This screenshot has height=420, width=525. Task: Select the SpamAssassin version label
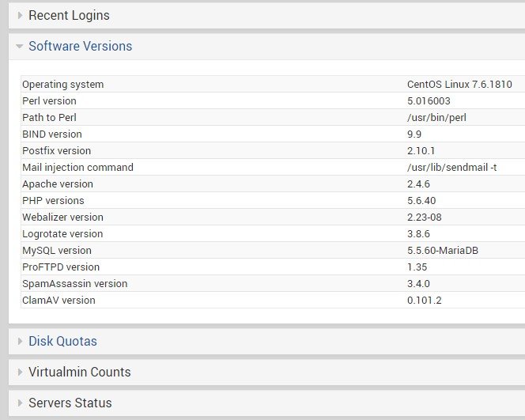[x=74, y=284]
